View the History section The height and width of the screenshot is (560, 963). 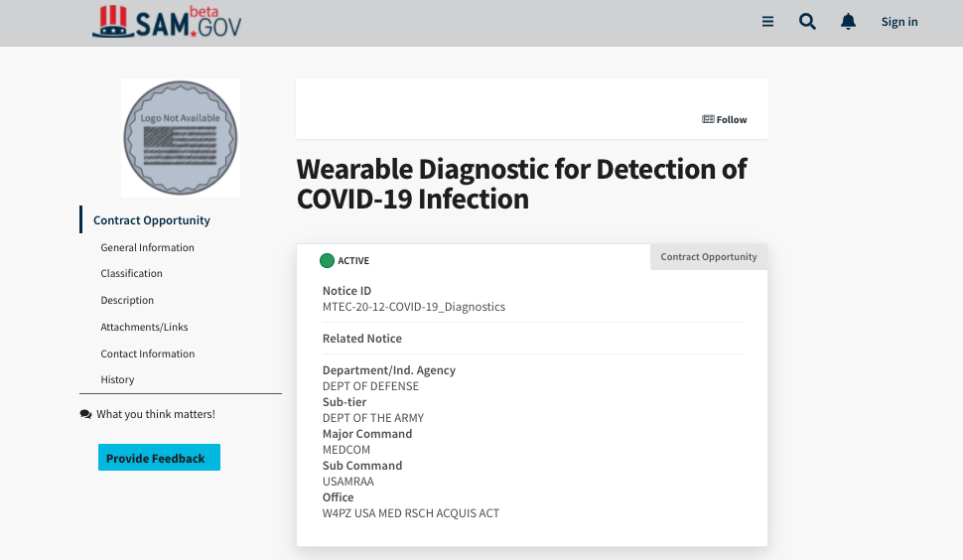pos(117,379)
